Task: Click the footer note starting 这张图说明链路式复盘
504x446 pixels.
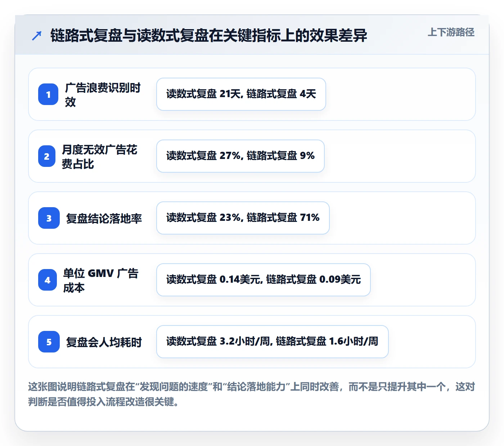Action: click(x=252, y=394)
